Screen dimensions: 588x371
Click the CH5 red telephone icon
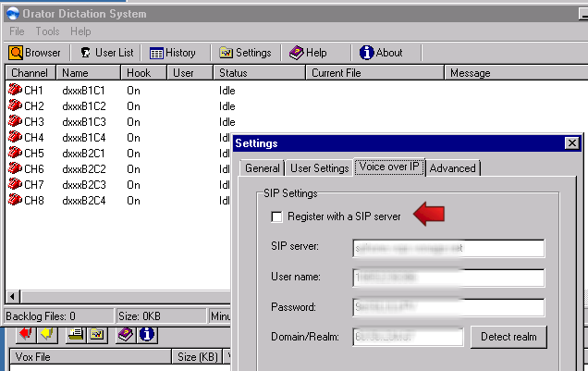pyautogui.click(x=15, y=153)
